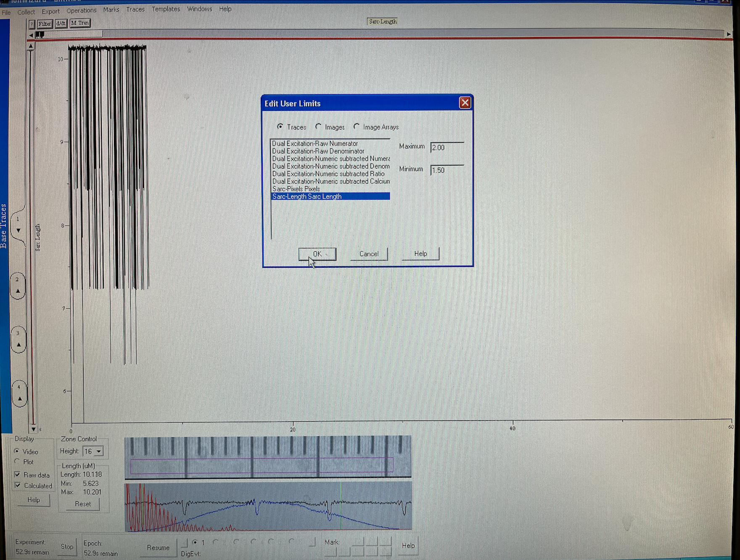Click the left arrow of the time scrollbar
The width and height of the screenshot is (740, 560).
coord(31,35)
